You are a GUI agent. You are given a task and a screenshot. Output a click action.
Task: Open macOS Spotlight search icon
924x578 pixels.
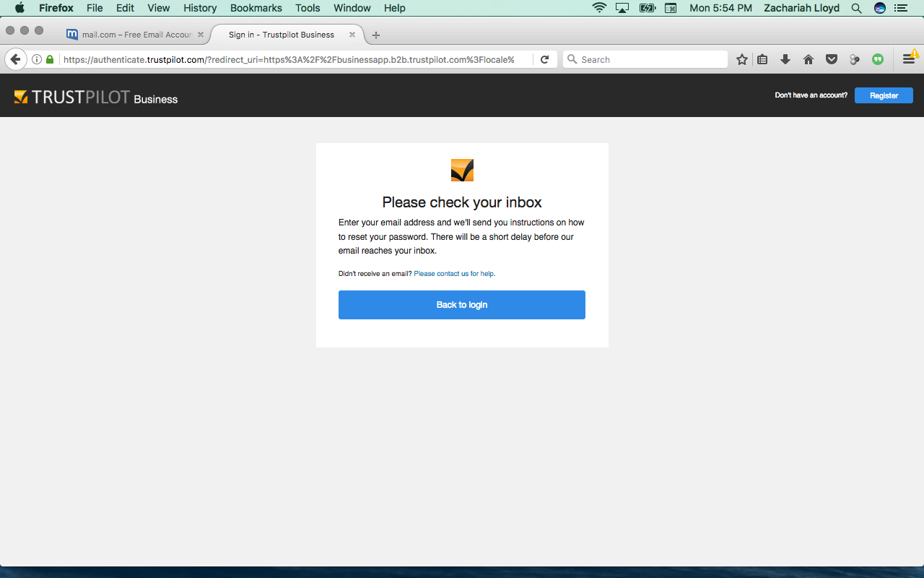[x=856, y=8]
